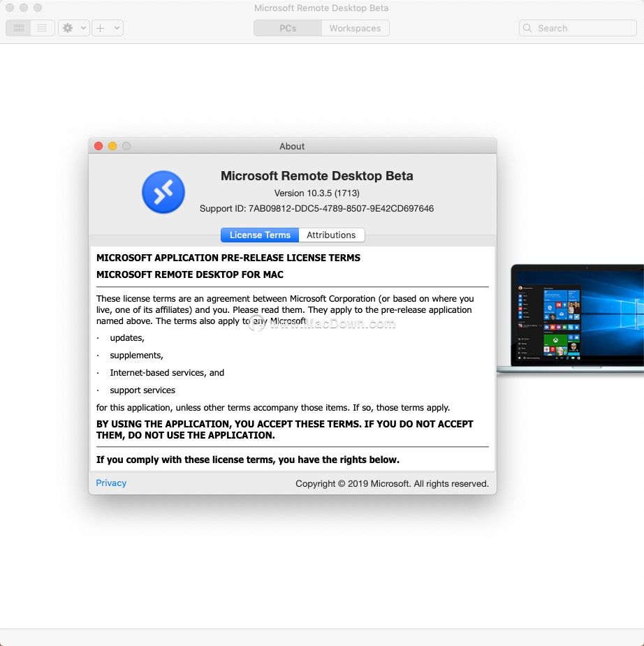This screenshot has width=644, height=646.
Task: Click the gear settings icon
Action: (68, 28)
